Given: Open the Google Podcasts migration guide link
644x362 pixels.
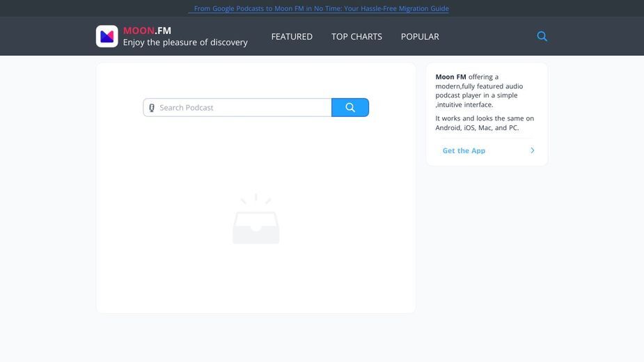Looking at the screenshot, I should click(x=318, y=8).
